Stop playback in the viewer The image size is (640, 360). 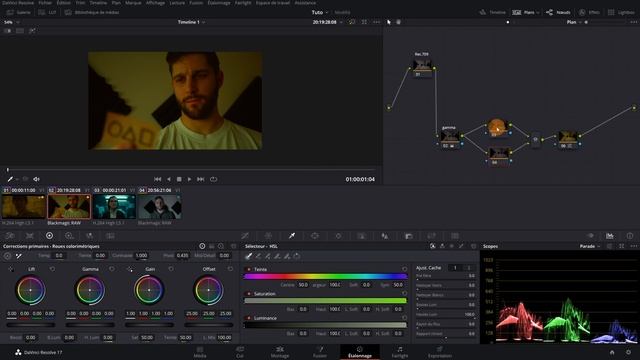(x=179, y=179)
